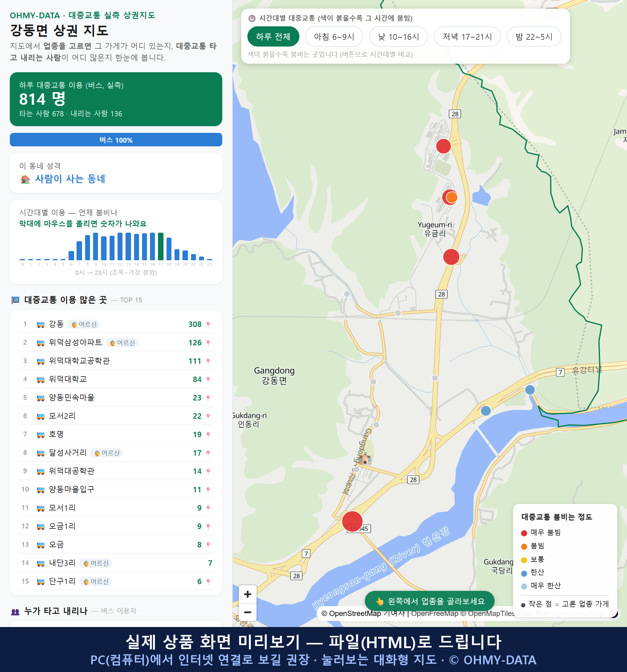Click the blue circle near route 7 sign
This screenshot has width=627, height=672.
pyautogui.click(x=530, y=390)
